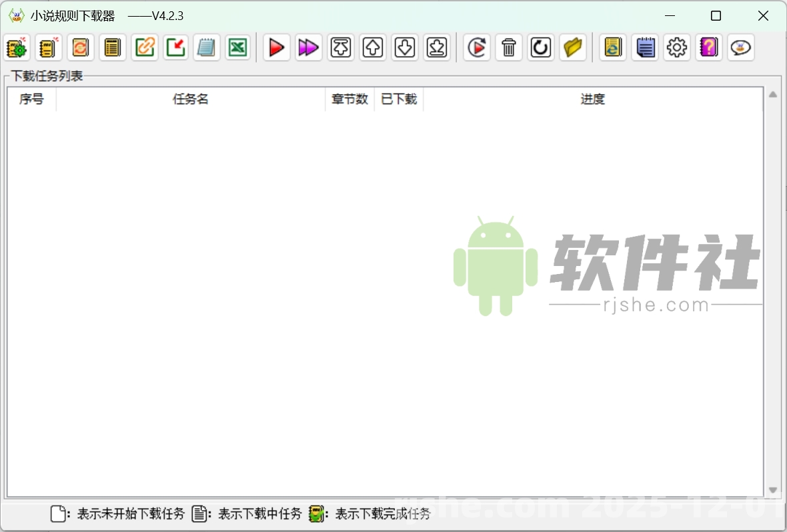Delete selected task with the trash icon
Image resolution: width=787 pixels, height=532 pixels.
508,47
